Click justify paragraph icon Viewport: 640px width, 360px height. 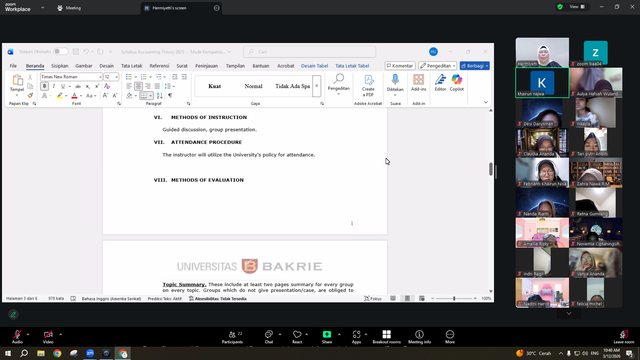157,86
